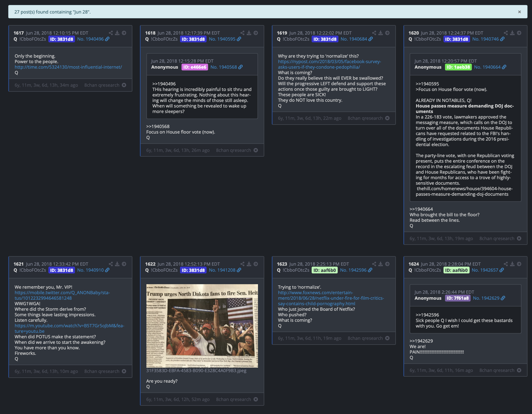532x414 pixels.
Task: Click green ID: 1aeb38 badge
Action: pyautogui.click(x=458, y=67)
